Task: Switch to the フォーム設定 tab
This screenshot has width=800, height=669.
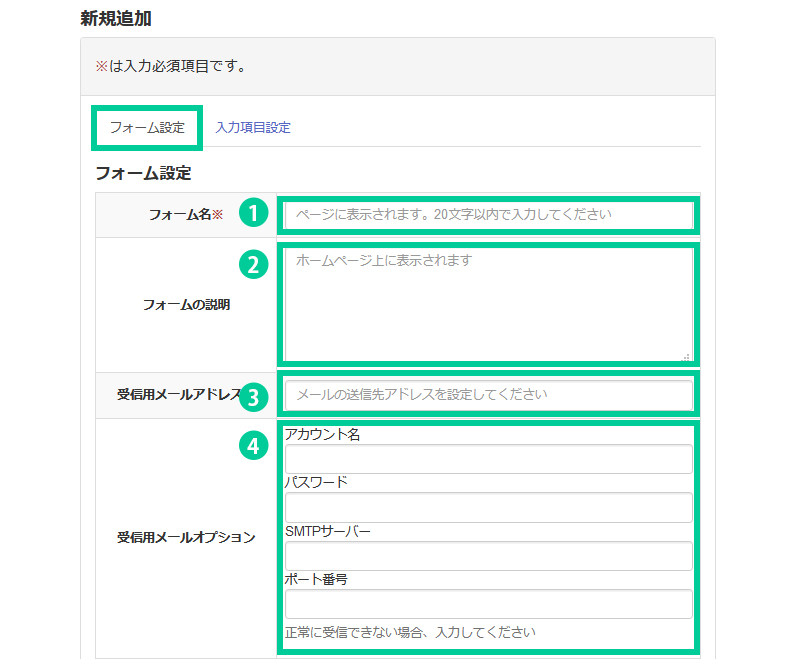Action: tap(147, 128)
